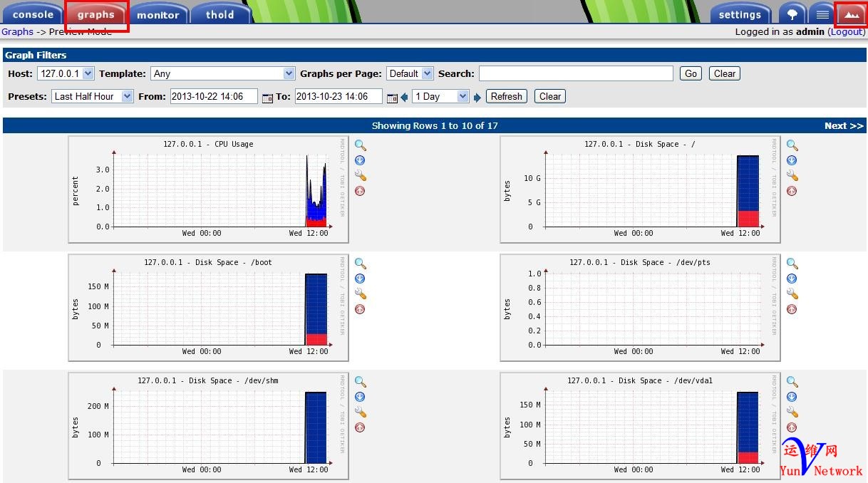This screenshot has width=868, height=483.
Task: Click red up arrow beside /dev/shm graph
Action: click(360, 427)
